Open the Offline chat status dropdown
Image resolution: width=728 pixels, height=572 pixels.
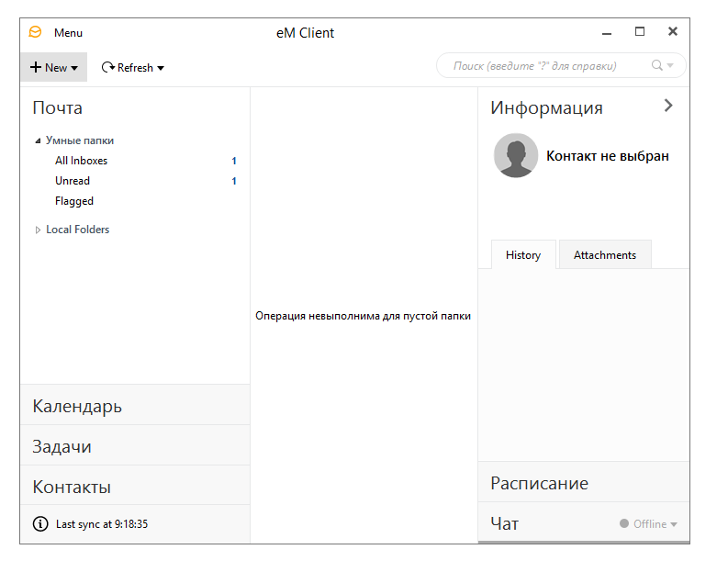674,524
